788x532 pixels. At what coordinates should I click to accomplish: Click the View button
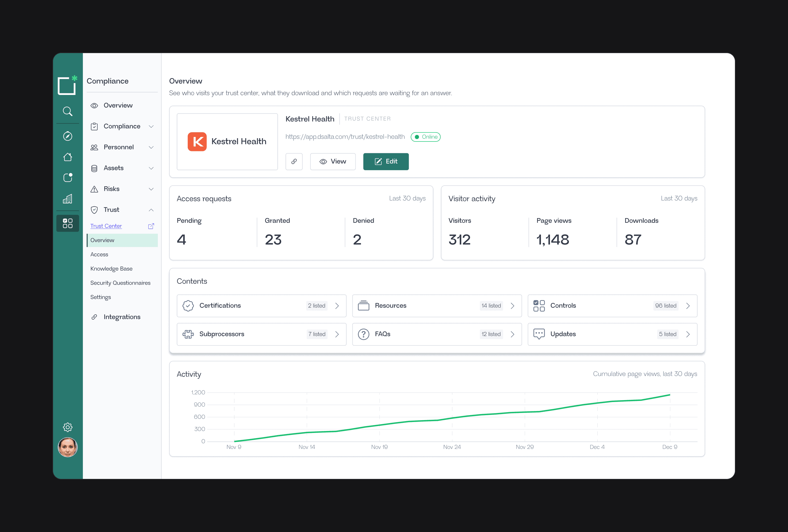pos(333,161)
